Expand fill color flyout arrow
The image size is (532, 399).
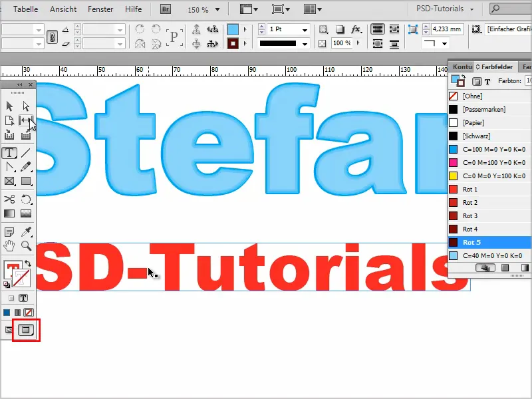point(245,30)
